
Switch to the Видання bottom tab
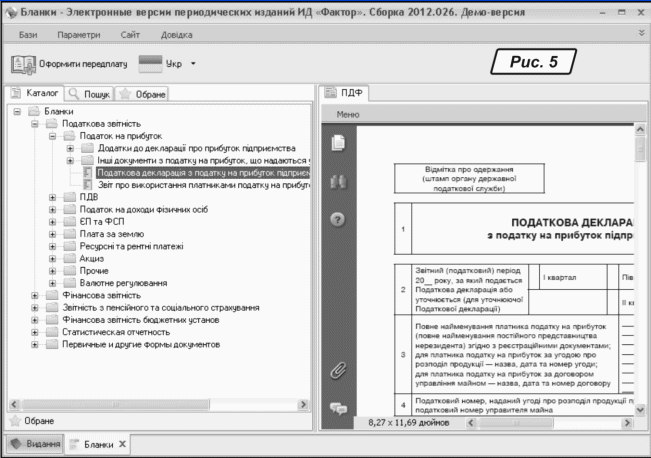pyautogui.click(x=35, y=443)
